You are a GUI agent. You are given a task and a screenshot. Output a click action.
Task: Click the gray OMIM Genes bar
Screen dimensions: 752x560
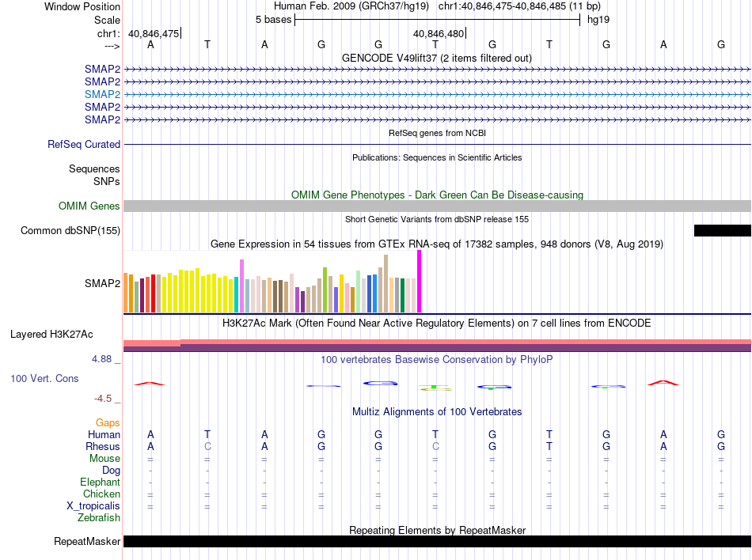pyautogui.click(x=437, y=206)
